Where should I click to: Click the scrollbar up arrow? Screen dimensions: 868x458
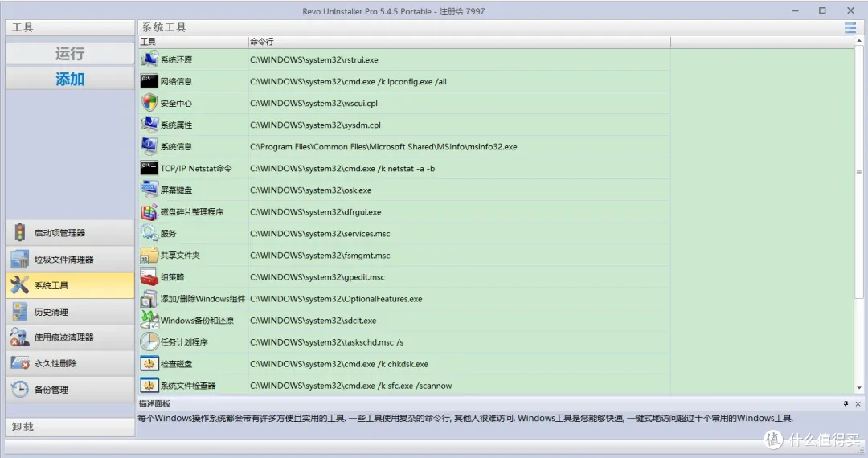coord(859,41)
